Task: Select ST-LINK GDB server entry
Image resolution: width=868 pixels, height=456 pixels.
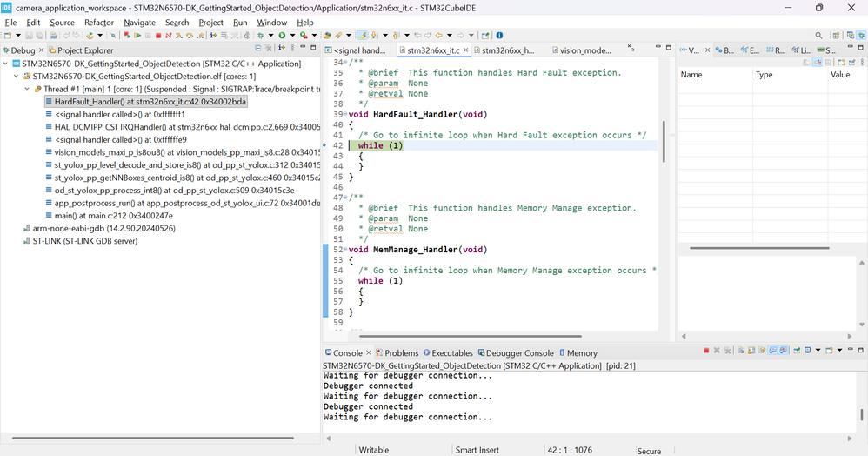Action: coord(80,241)
